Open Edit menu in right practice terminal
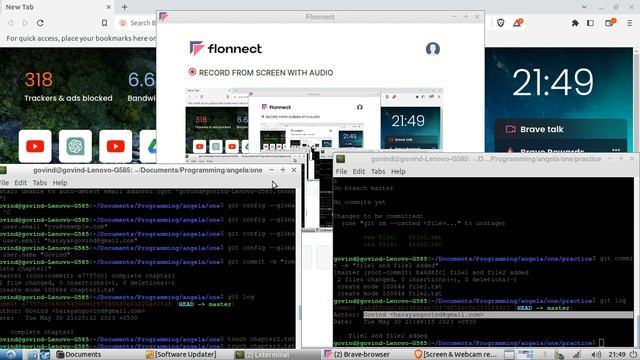 (x=359, y=171)
